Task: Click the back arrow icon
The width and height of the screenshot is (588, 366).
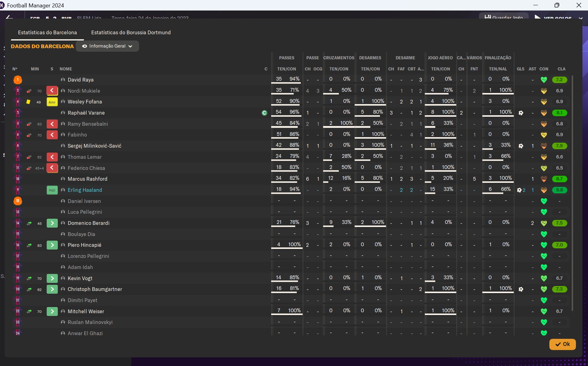Action: (9, 17)
